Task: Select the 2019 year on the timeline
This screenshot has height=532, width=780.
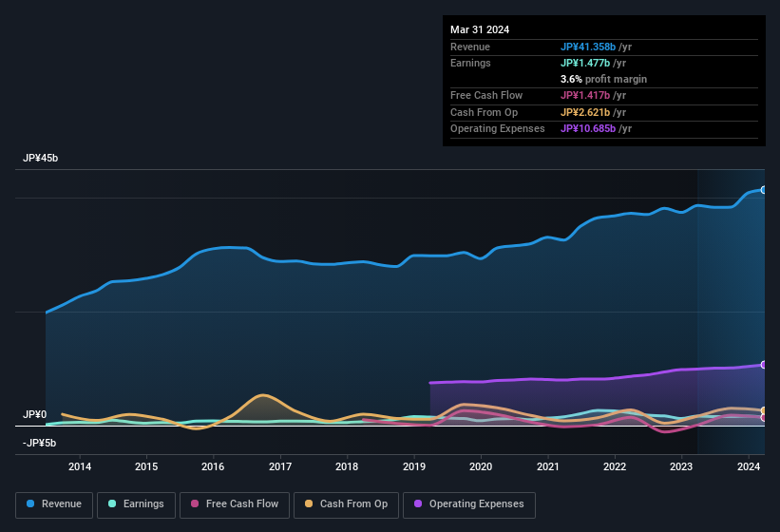Action: click(414, 466)
